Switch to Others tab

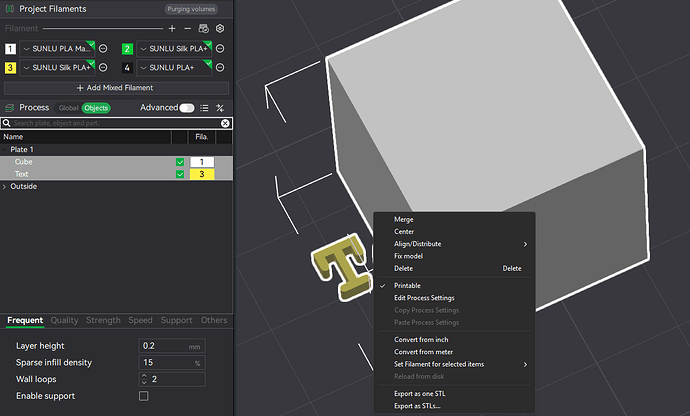(214, 320)
